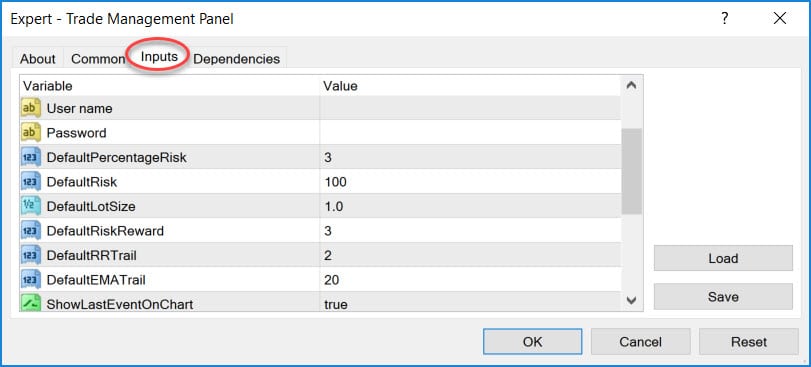Click the question mark help button
This screenshot has height=367, width=811.
725,19
